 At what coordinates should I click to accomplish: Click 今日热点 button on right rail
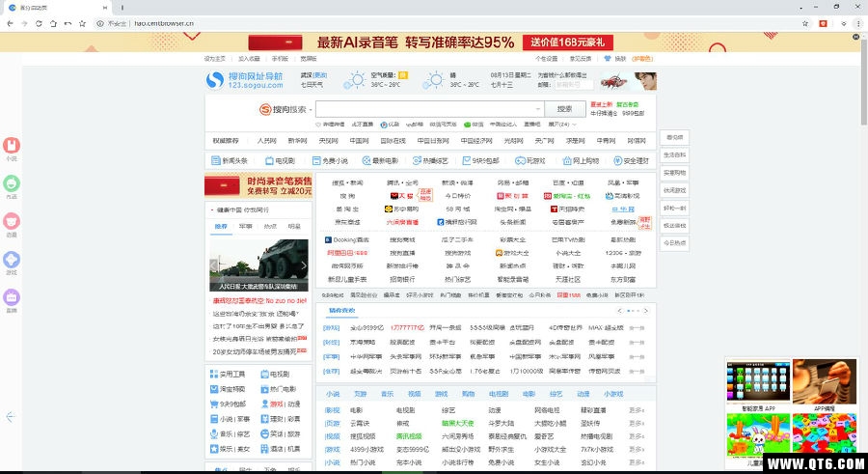(x=674, y=243)
